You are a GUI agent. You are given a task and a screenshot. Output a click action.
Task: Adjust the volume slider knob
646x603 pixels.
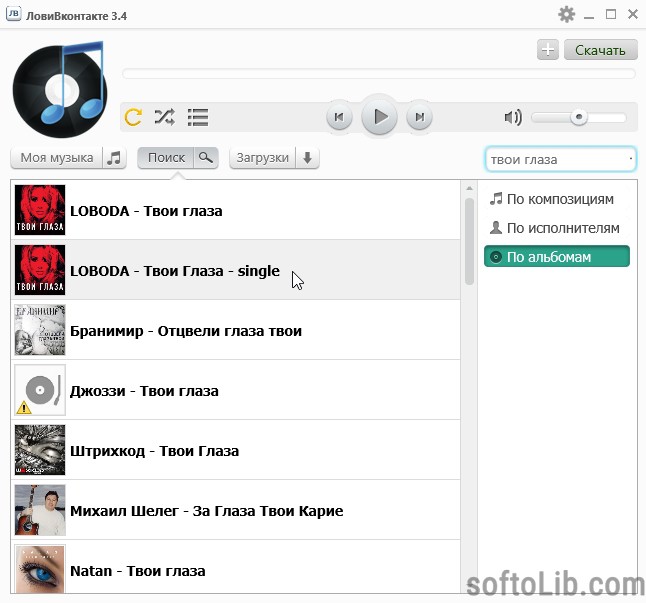(x=578, y=117)
